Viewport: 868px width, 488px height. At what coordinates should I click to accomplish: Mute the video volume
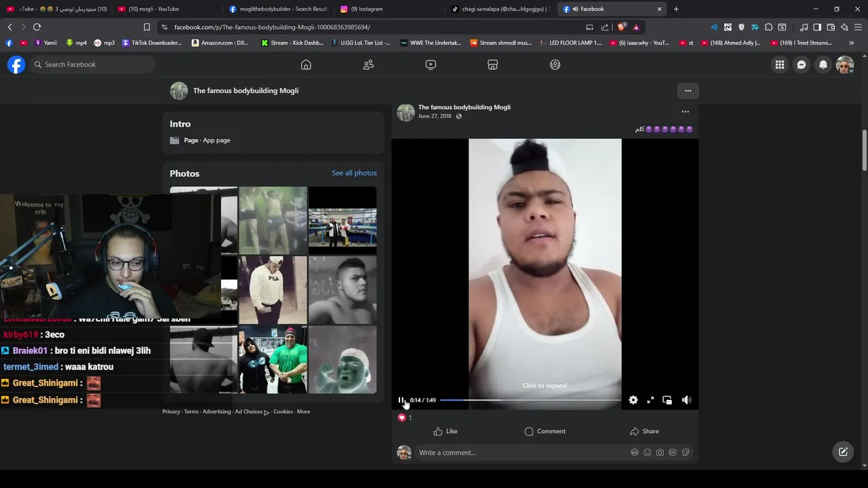pyautogui.click(x=686, y=400)
